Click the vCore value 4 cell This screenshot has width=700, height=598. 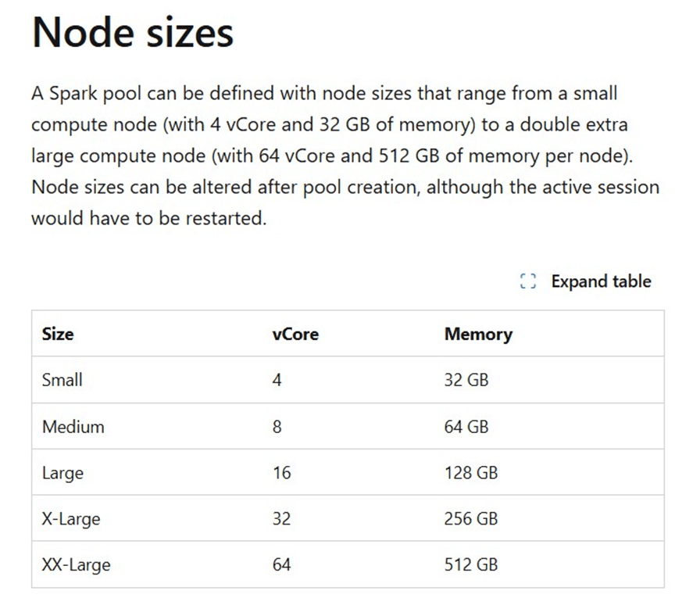coord(277,380)
